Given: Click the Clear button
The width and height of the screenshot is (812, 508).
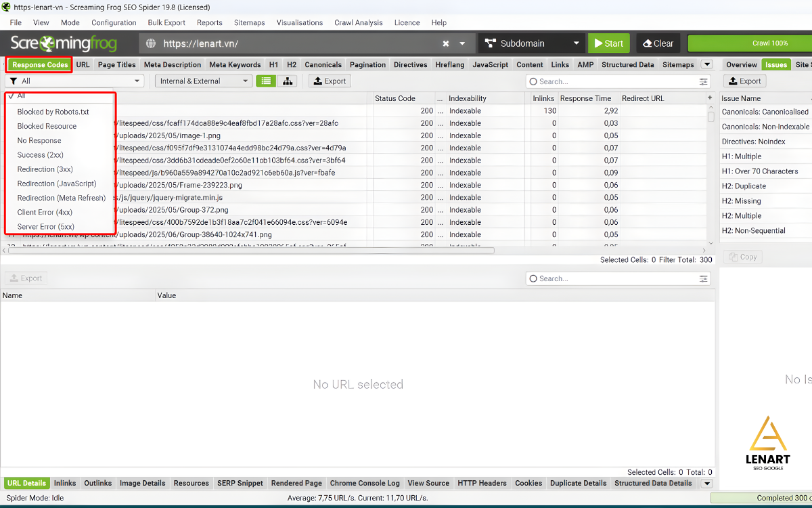Looking at the screenshot, I should coord(658,43).
